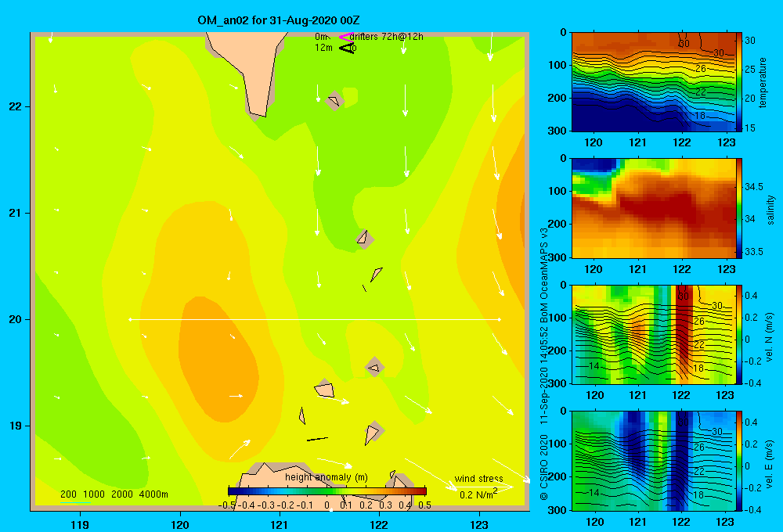Click the '-0.5' tick on height anomaly colorbar
783x532 pixels.
click(x=227, y=505)
